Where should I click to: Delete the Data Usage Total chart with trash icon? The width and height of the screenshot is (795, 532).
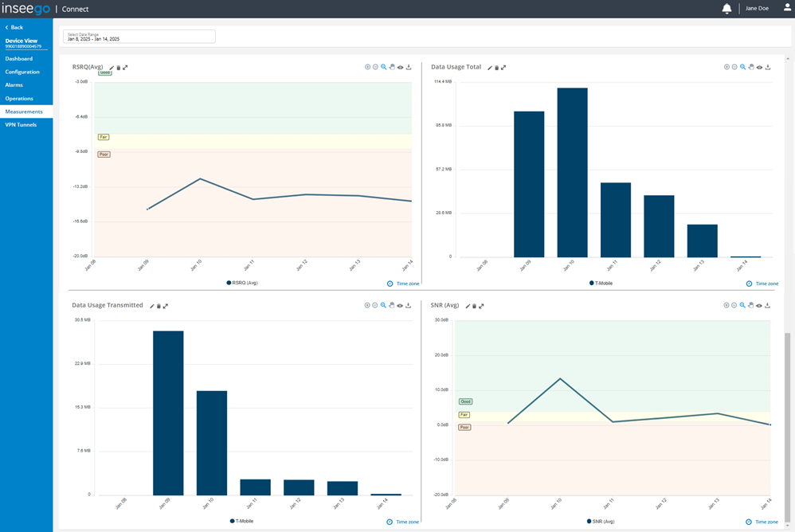496,68
